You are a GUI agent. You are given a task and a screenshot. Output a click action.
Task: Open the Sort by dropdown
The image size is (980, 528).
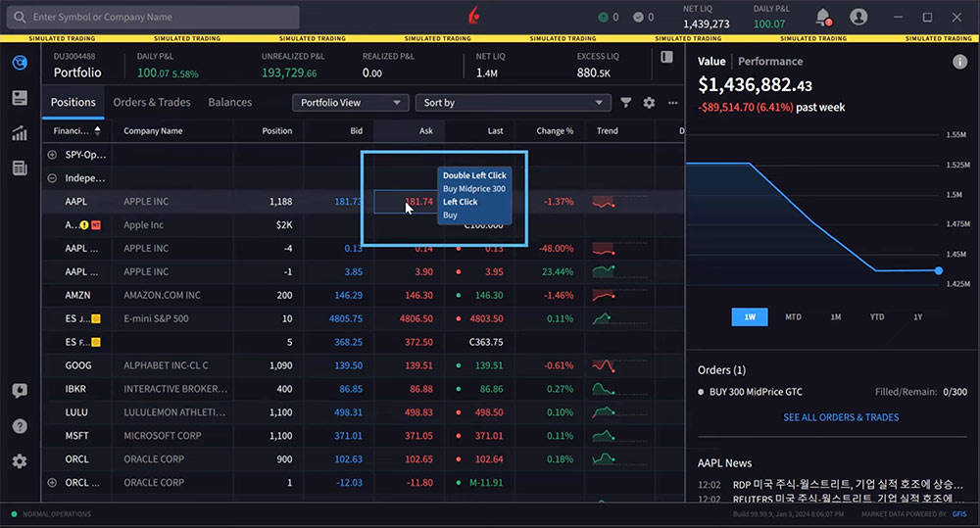514,103
